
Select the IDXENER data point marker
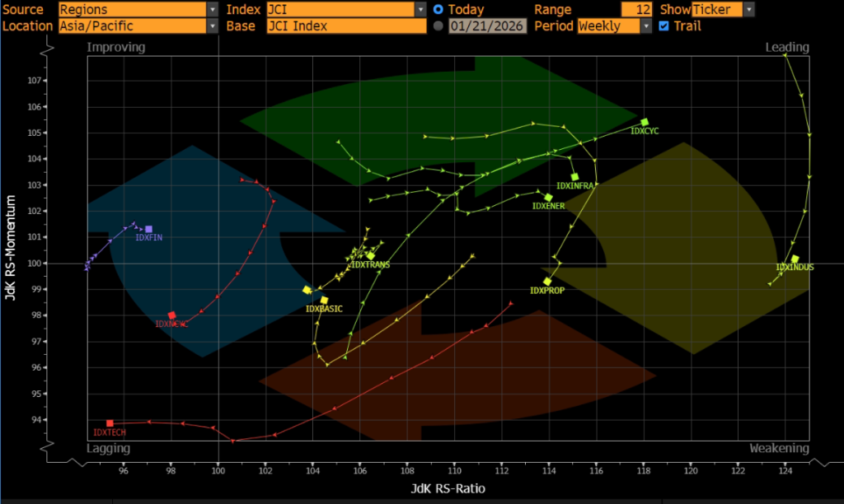pyautogui.click(x=548, y=198)
